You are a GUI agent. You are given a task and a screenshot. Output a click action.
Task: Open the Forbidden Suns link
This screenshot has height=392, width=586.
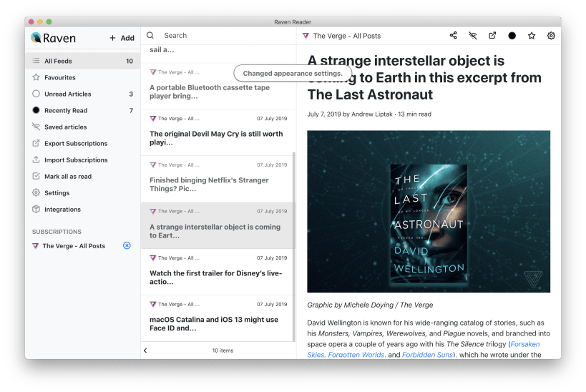(428, 355)
